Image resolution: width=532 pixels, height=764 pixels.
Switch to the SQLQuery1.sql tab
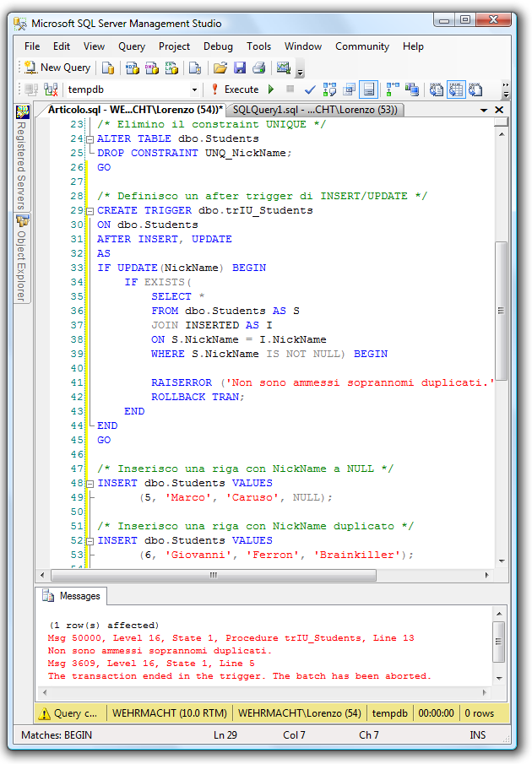coord(315,110)
